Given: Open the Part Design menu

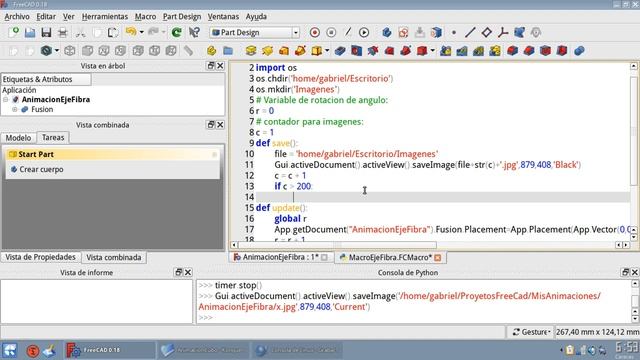Looking at the screenshot, I should pyautogui.click(x=182, y=17).
